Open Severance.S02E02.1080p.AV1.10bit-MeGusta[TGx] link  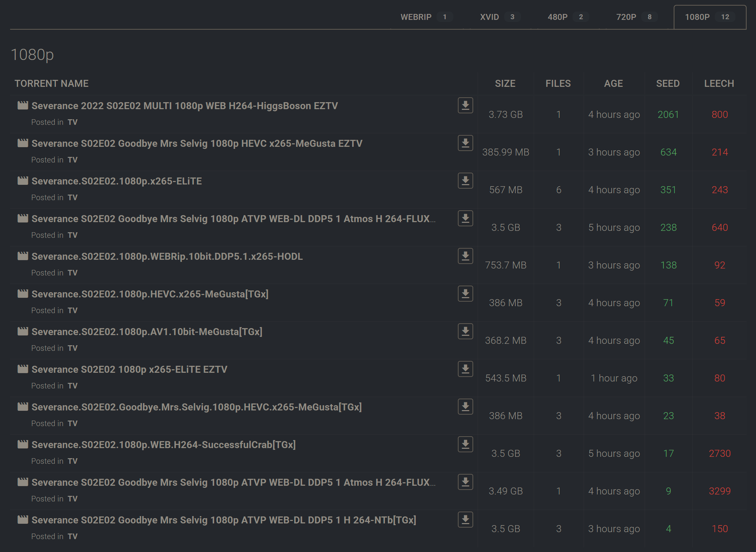coord(147,332)
